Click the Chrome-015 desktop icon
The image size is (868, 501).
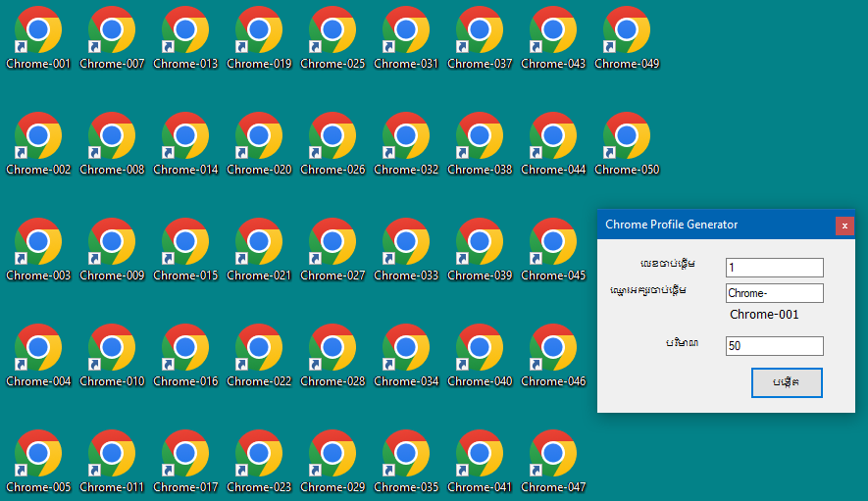[185, 249]
